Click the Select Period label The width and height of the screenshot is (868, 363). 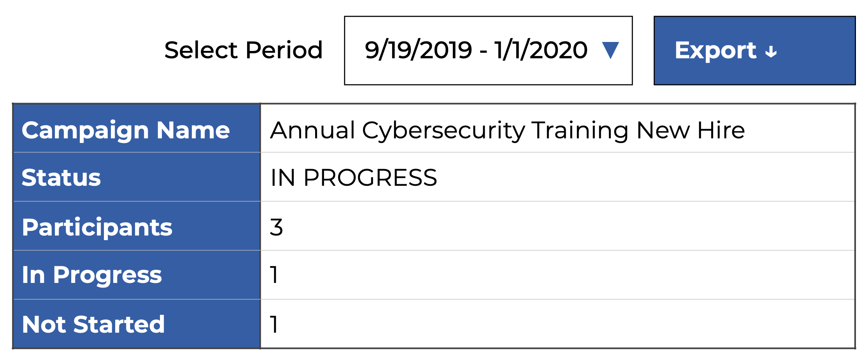point(243,51)
